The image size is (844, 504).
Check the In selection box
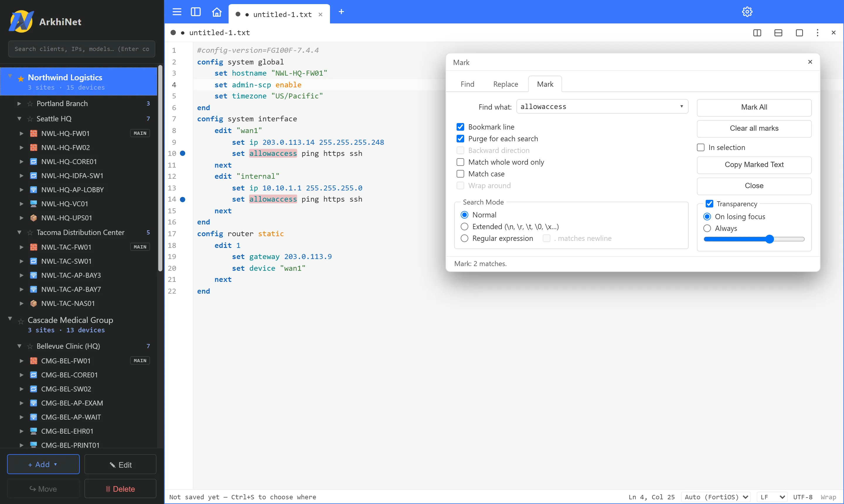pyautogui.click(x=701, y=147)
